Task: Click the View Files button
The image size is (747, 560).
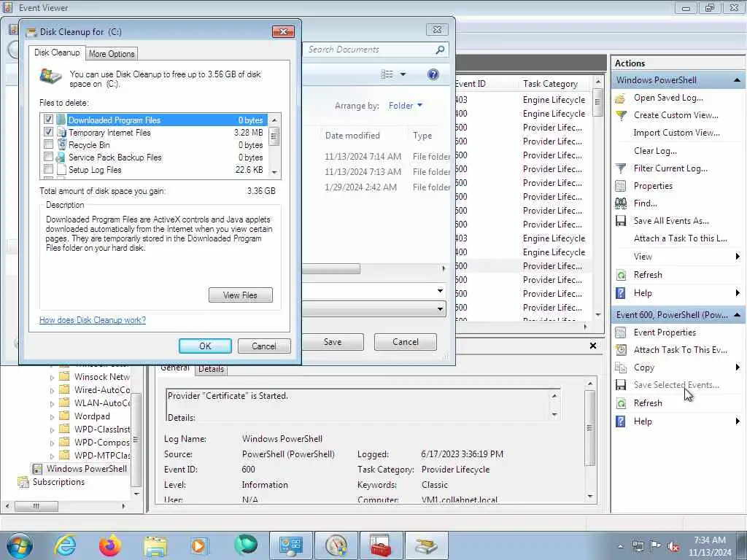Action: (x=241, y=295)
